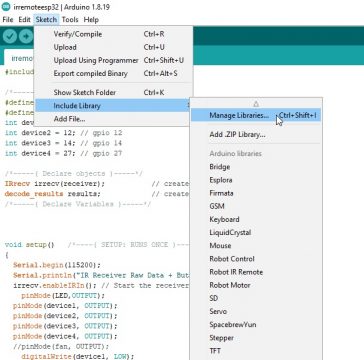Select Export compiled Binary
The width and height of the screenshot is (364, 360).
[113, 74]
